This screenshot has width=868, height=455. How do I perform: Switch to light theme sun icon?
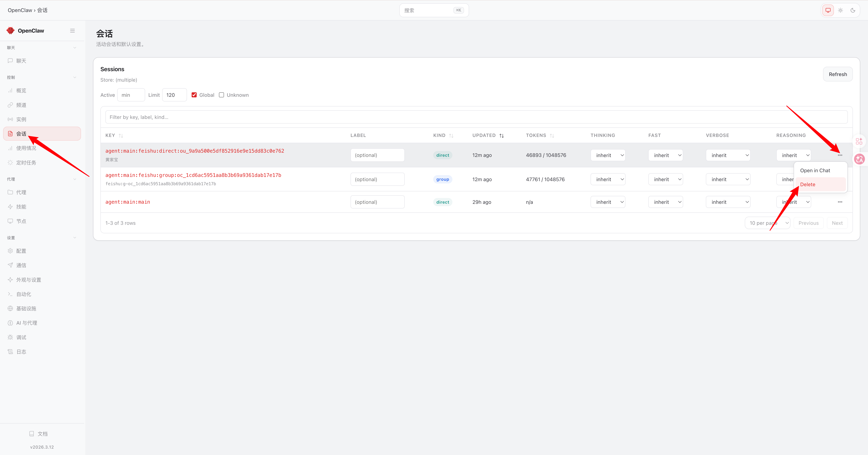tap(840, 10)
